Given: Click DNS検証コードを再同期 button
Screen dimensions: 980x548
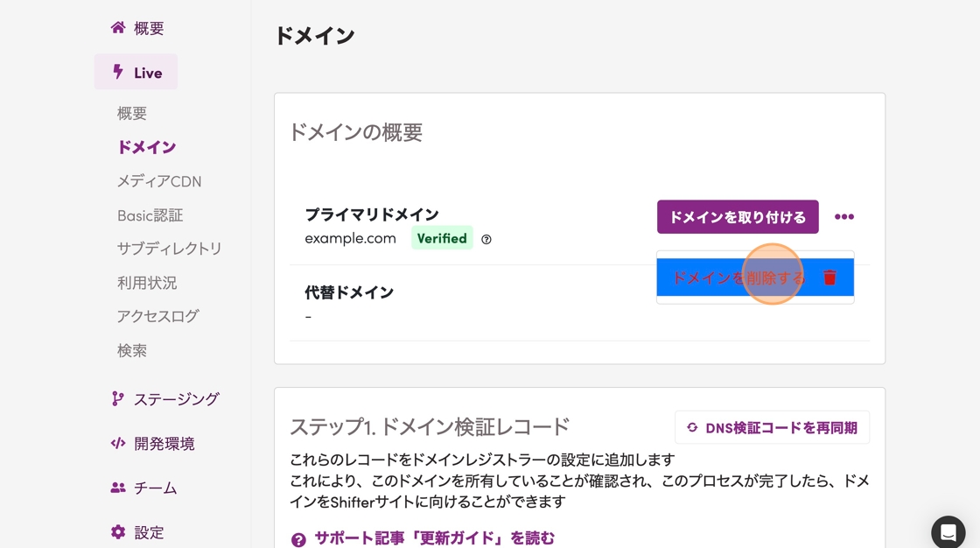Looking at the screenshot, I should 772,428.
